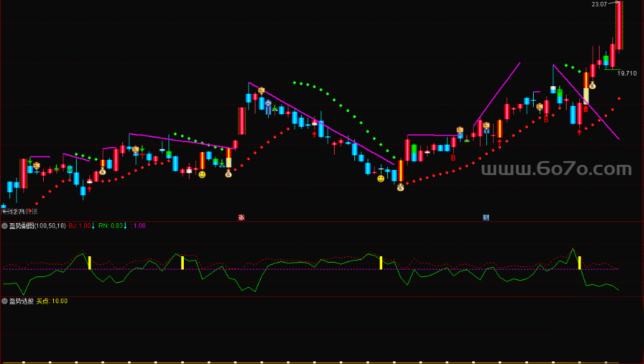The width and height of the screenshot is (644, 364).
Task: Click the leftmost yellow bar in 盈势副图
Action: (x=89, y=263)
